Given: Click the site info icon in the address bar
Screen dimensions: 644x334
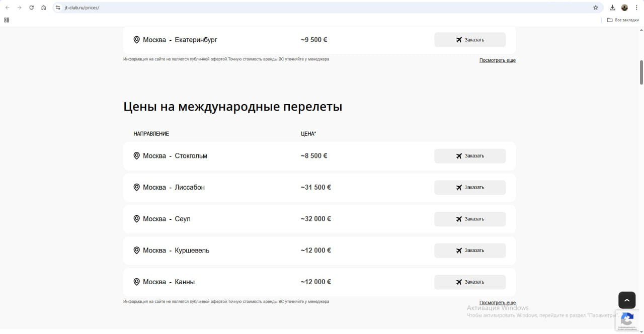Looking at the screenshot, I should coord(58,8).
